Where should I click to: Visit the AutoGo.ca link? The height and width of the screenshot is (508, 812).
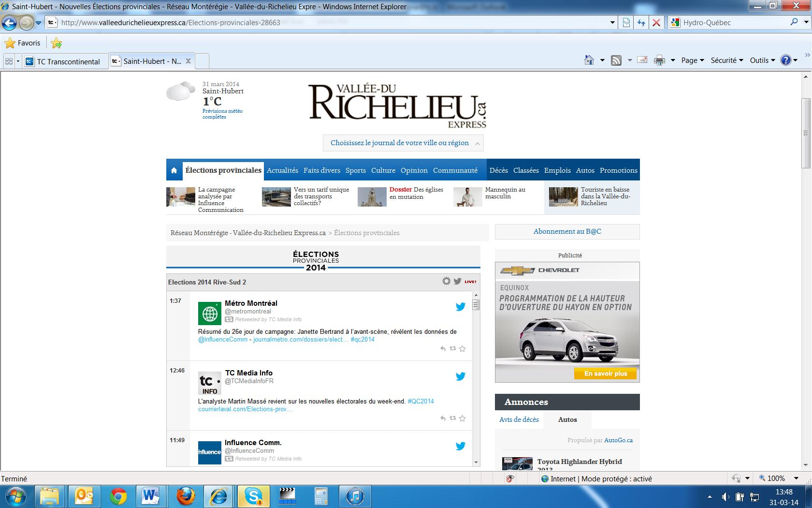pyautogui.click(x=618, y=440)
